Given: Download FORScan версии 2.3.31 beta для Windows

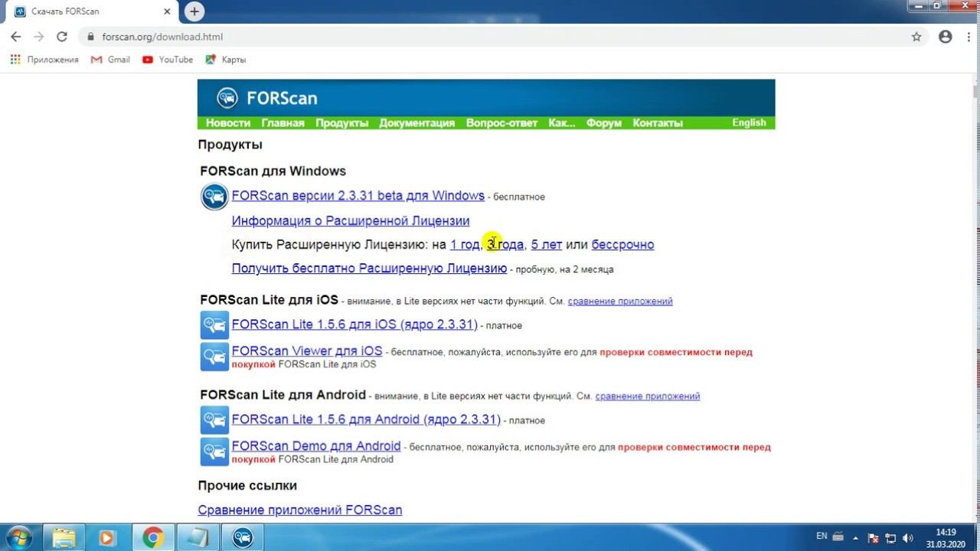Looking at the screenshot, I should pyautogui.click(x=358, y=196).
